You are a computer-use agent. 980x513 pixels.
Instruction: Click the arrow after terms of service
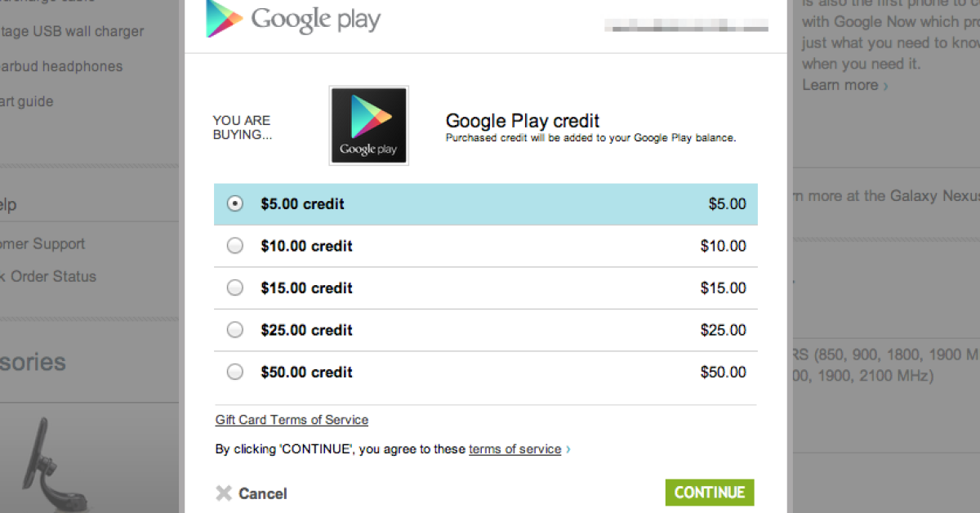click(x=568, y=449)
